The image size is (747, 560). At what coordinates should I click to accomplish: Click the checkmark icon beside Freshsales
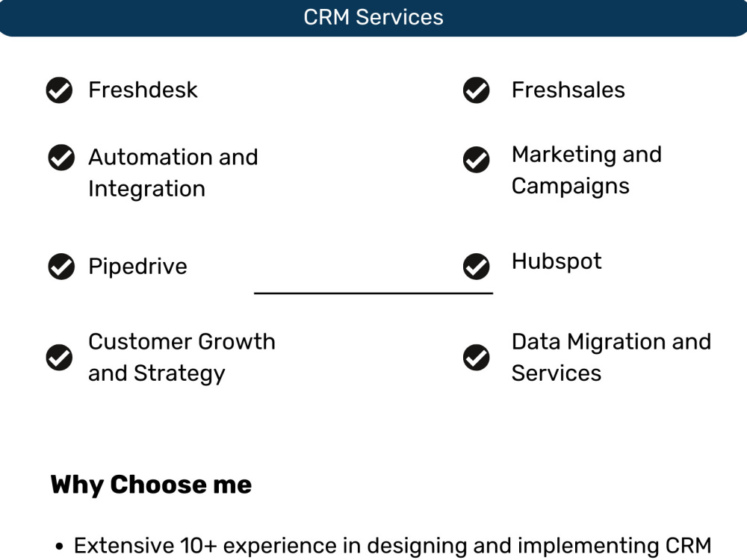click(x=476, y=90)
